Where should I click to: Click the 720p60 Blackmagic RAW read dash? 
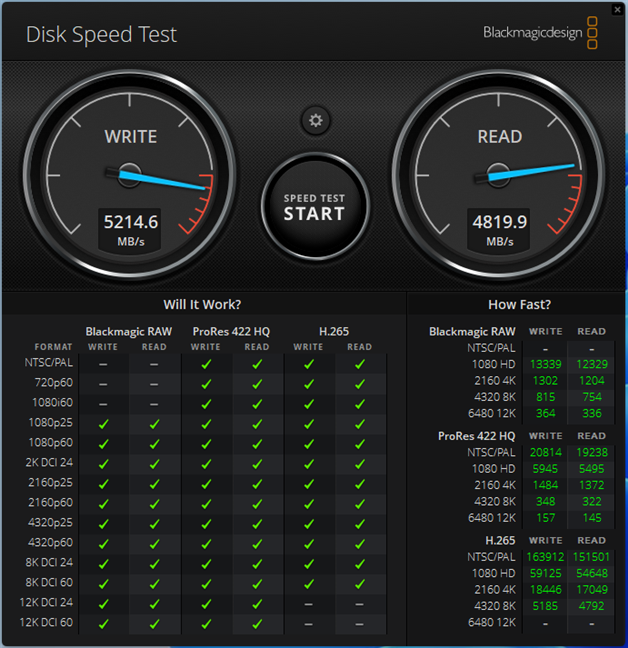[154, 384]
